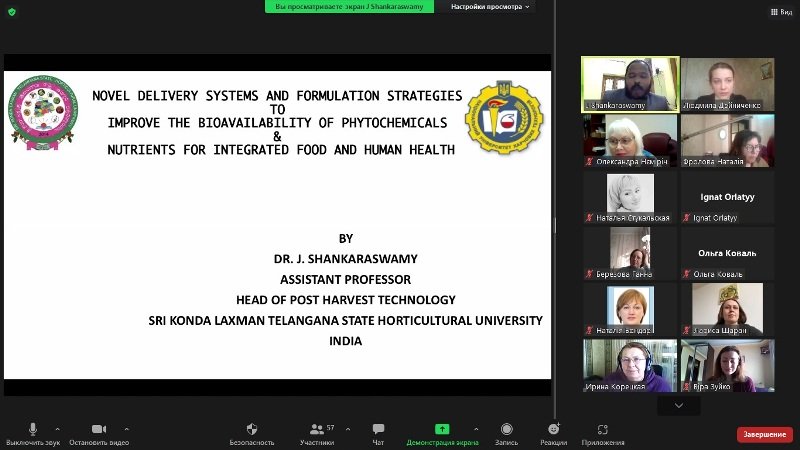
Task: Stop video with the camera icon
Action: point(99,429)
